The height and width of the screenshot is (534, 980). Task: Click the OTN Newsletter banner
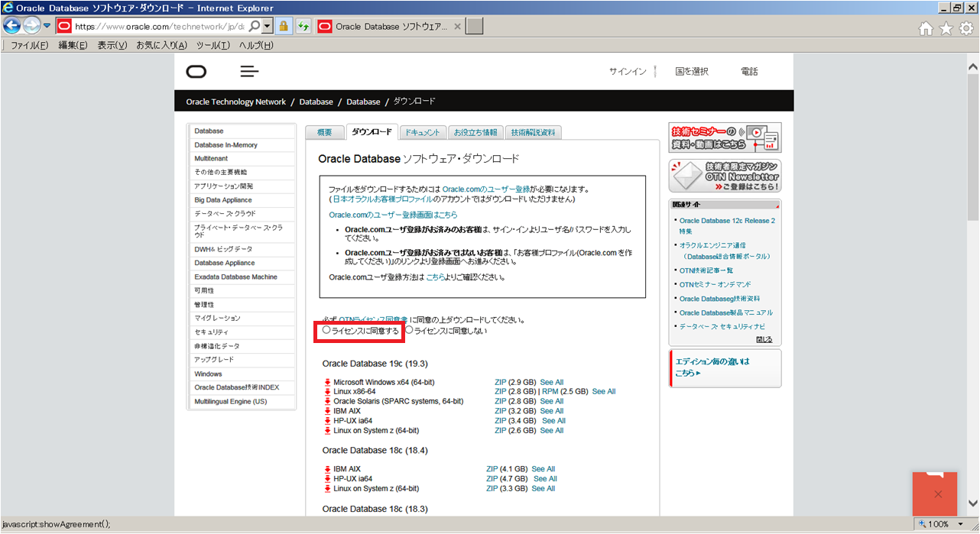pos(724,175)
